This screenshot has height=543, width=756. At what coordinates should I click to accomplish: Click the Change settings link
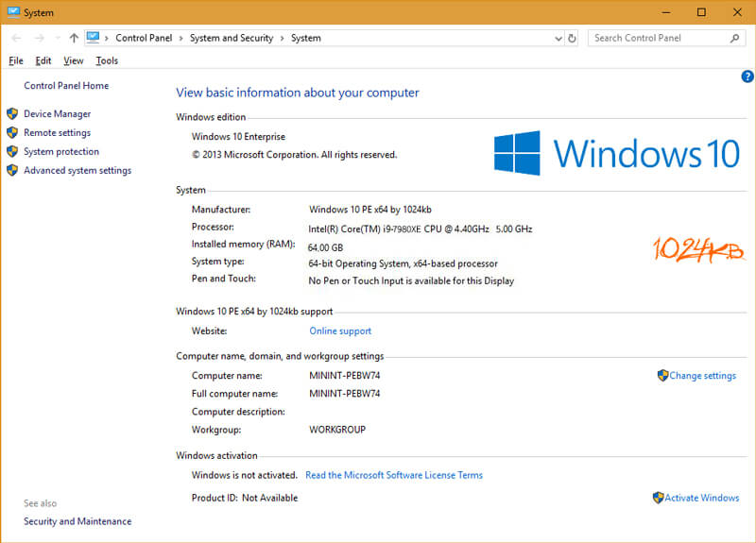click(x=702, y=376)
